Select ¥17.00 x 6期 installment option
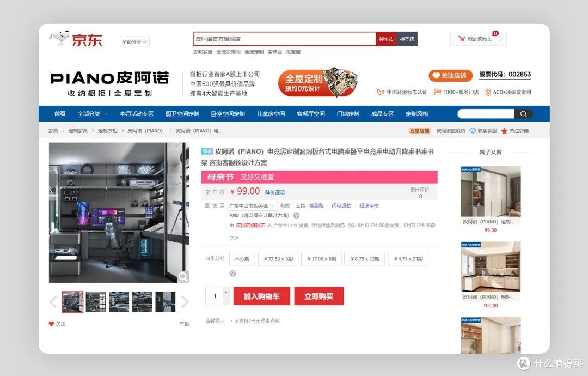 click(x=321, y=259)
